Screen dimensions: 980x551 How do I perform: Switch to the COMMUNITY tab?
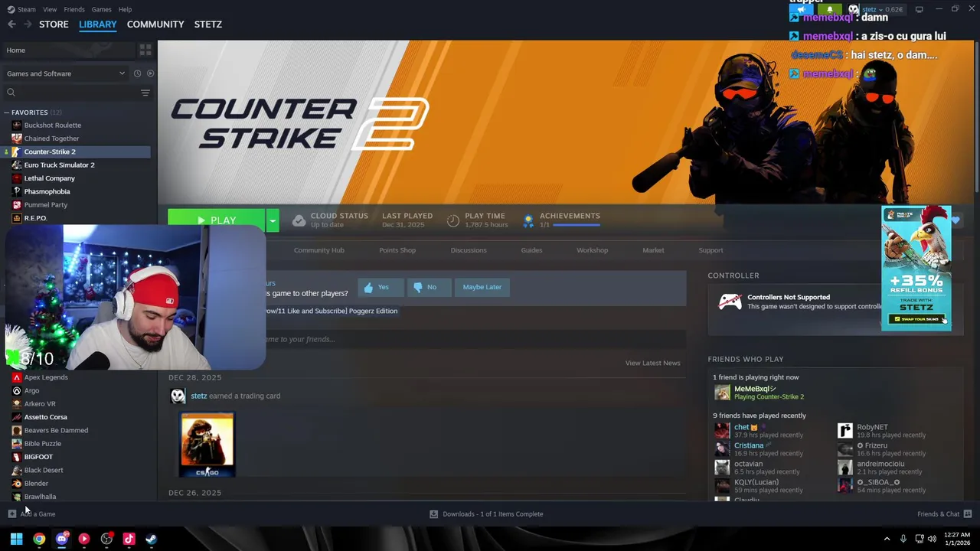click(x=155, y=24)
